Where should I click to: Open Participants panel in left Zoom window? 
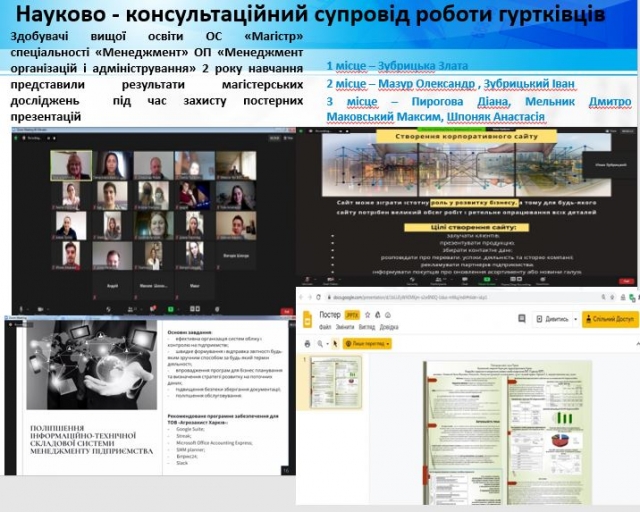pos(132,309)
